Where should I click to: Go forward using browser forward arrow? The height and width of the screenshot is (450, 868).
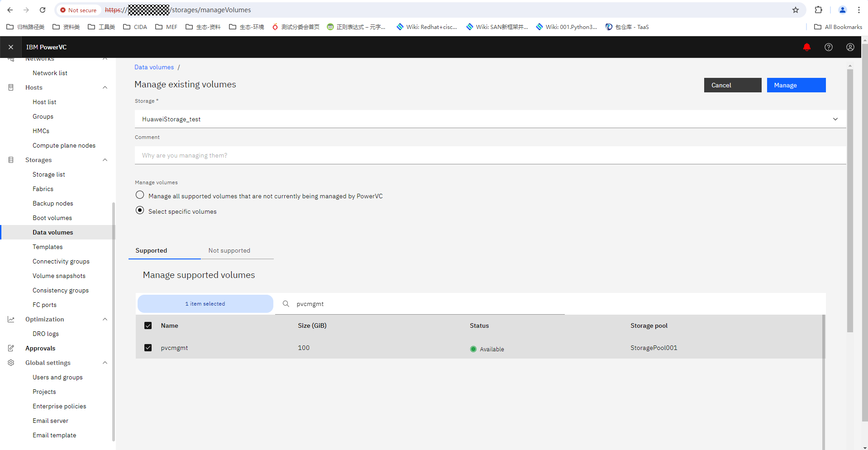point(26,10)
